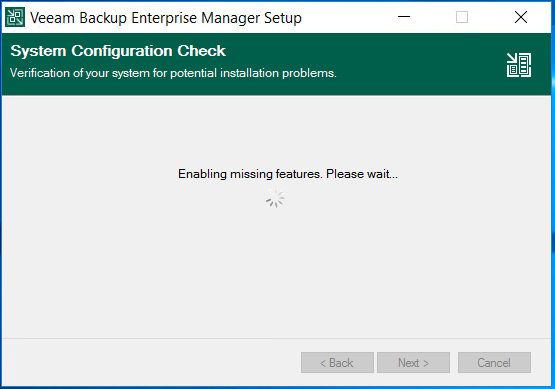The height and width of the screenshot is (389, 555).
Task: Click the 'Verification of your system' subtitle
Action: (x=173, y=73)
